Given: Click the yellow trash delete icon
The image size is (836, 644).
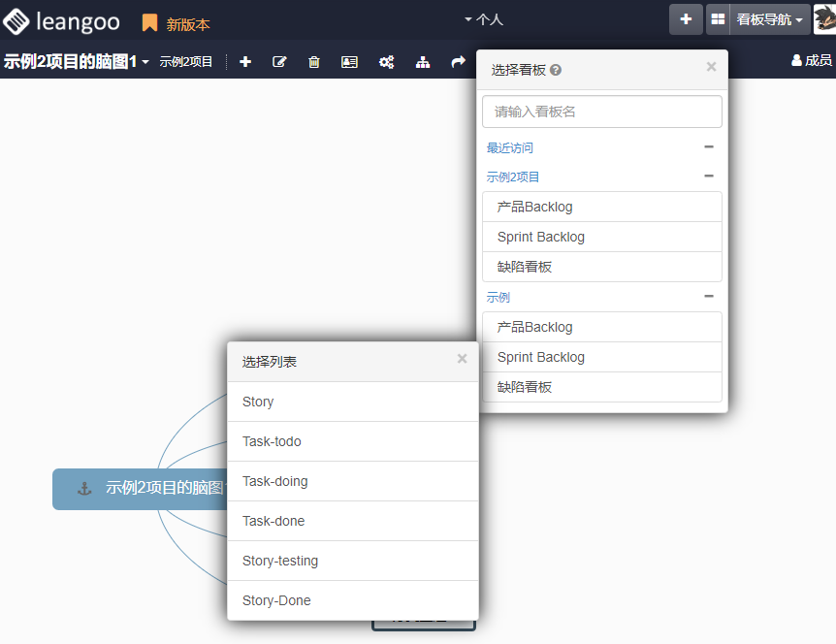Looking at the screenshot, I should tap(313, 62).
